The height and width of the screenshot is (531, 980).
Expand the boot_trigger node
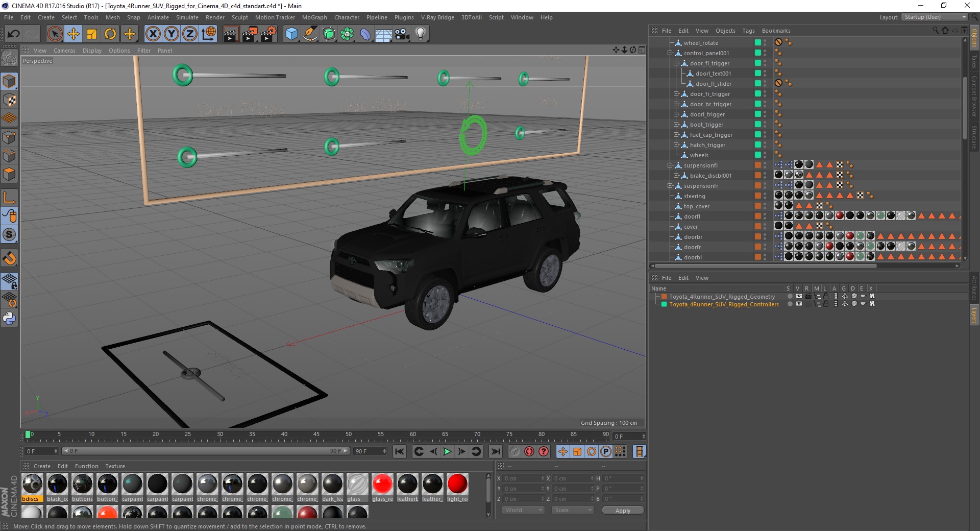point(676,125)
